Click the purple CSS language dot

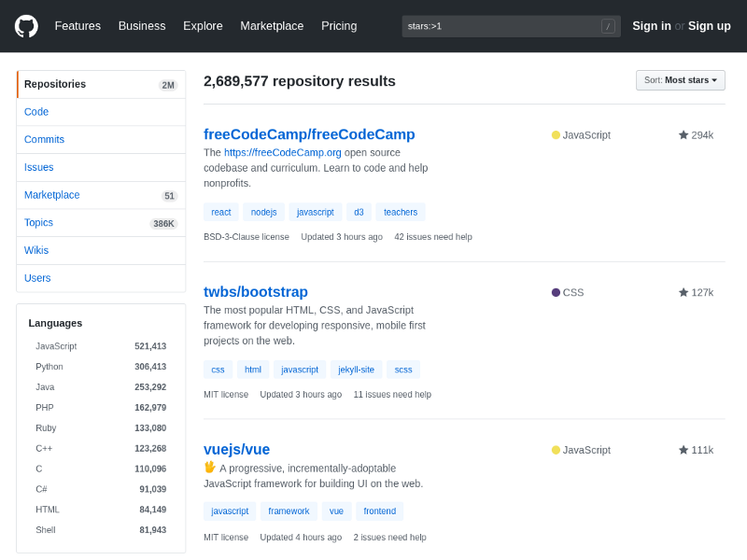click(x=556, y=292)
